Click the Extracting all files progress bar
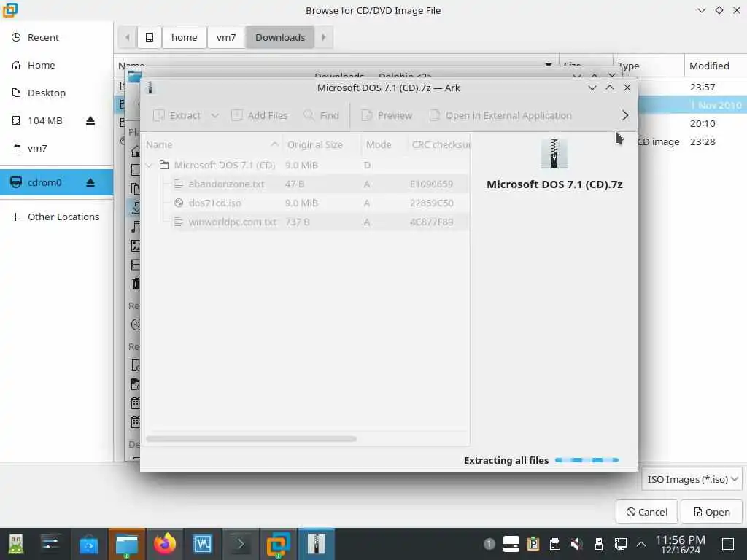The image size is (747, 560). click(x=587, y=460)
